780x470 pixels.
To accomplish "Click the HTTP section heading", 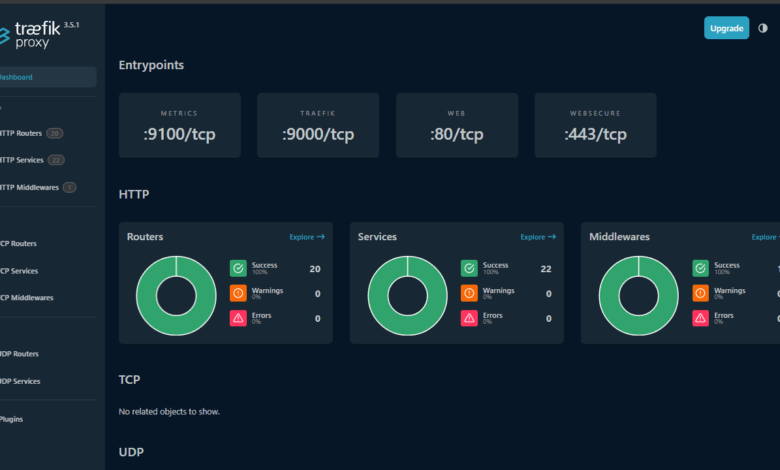I will 134,194.
